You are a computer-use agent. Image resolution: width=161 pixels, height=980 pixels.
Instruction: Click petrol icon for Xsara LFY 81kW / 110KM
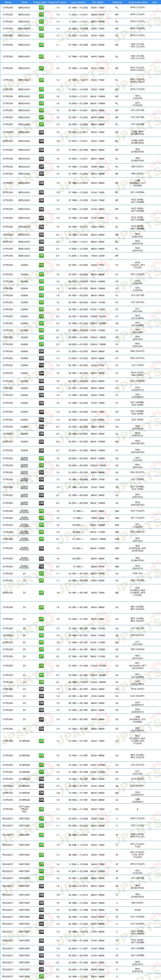tap(41, 309)
